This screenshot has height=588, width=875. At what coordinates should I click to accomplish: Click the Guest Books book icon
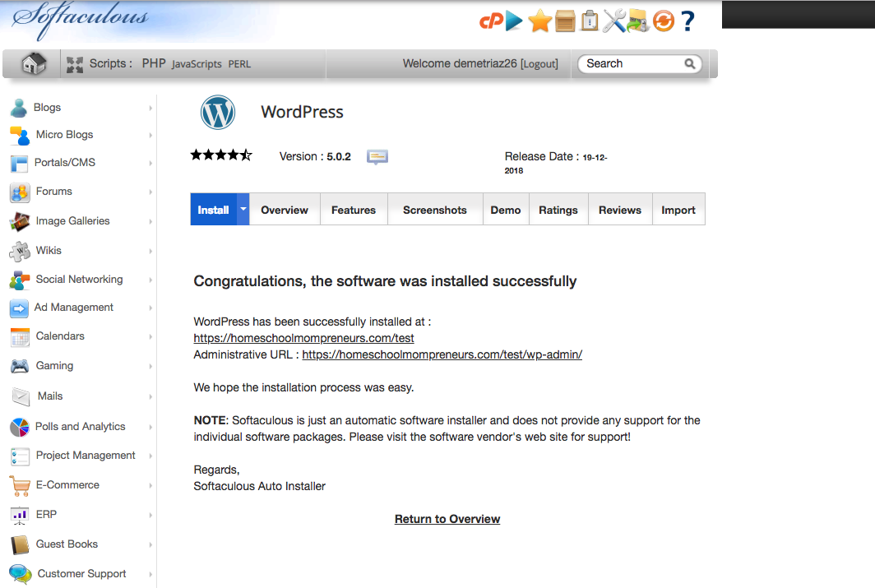click(x=20, y=544)
